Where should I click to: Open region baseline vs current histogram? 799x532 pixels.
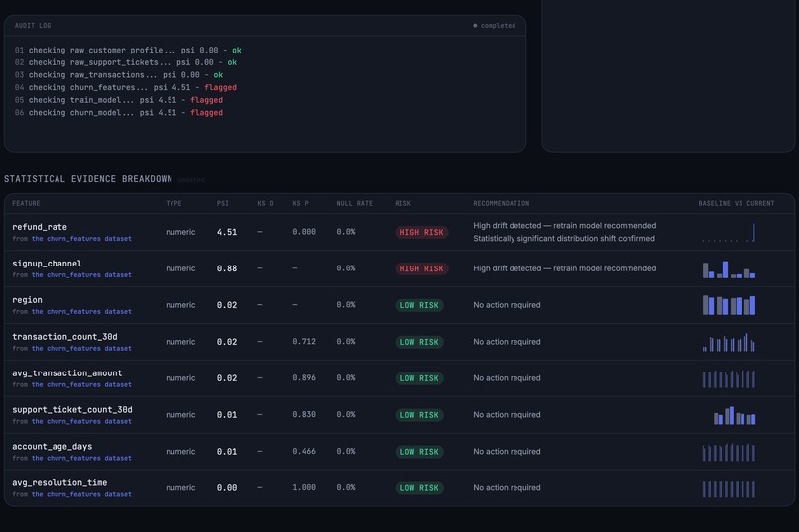[x=729, y=305]
